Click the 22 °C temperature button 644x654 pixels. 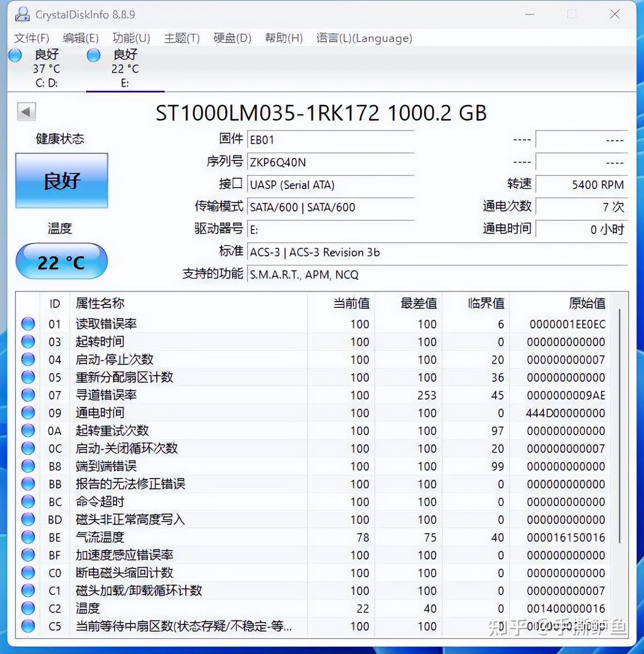click(x=62, y=261)
